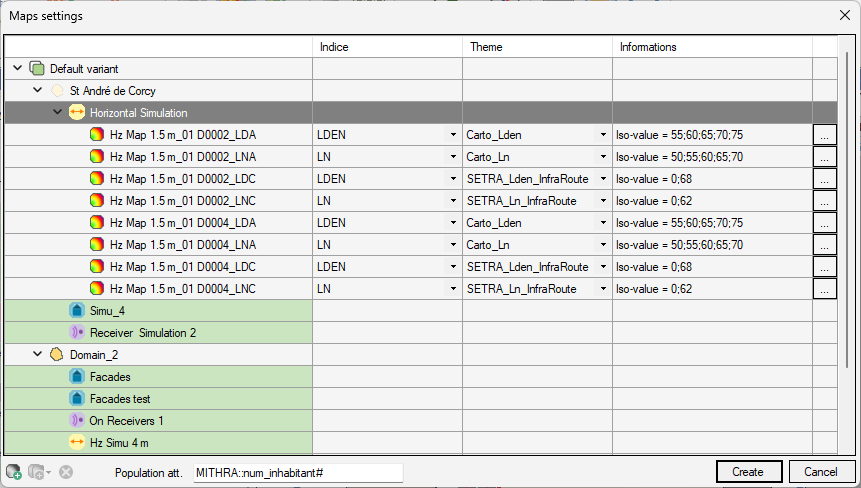
Task: Open Indice dropdown for D0004_LDA
Action: [453, 222]
